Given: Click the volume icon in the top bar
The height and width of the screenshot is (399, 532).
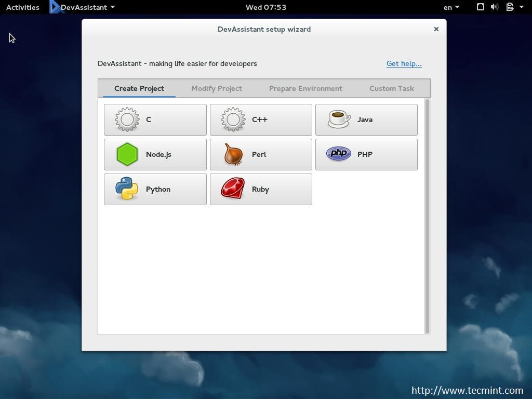Looking at the screenshot, I should 494,7.
